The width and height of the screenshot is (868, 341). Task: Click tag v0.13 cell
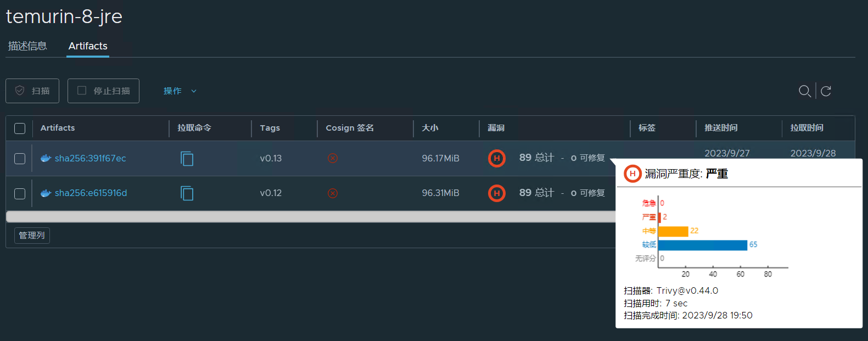[x=271, y=158]
